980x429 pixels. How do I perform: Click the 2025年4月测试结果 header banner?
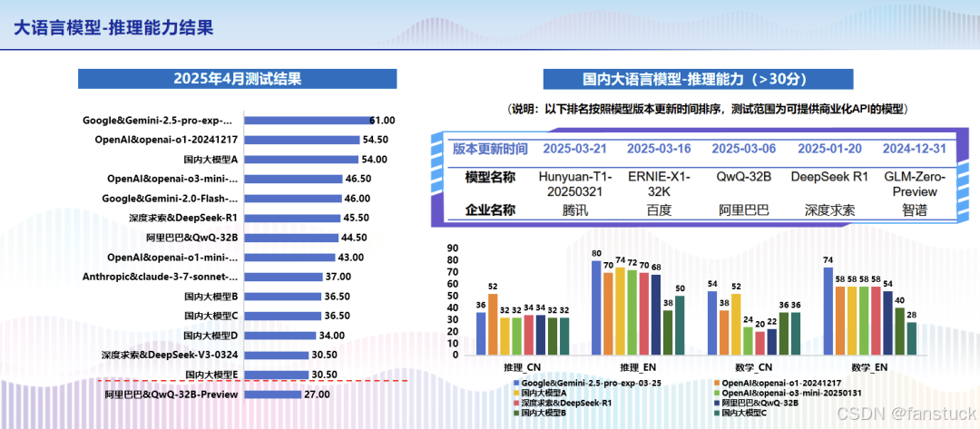pyautogui.click(x=238, y=79)
